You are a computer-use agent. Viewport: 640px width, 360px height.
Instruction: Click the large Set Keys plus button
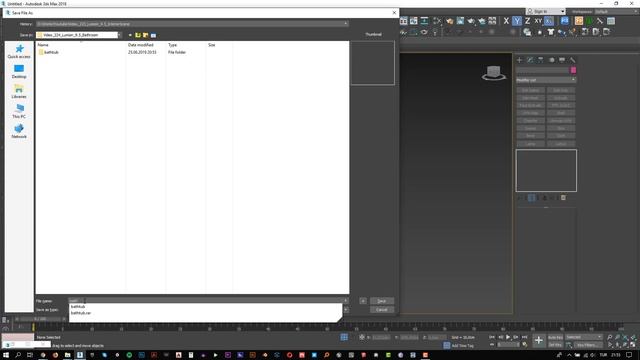click(538, 340)
